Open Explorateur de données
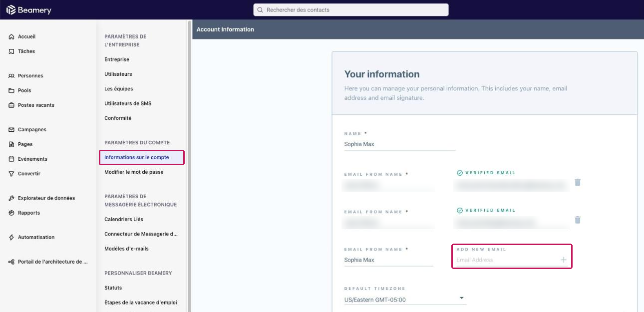644x312 pixels. click(46, 198)
